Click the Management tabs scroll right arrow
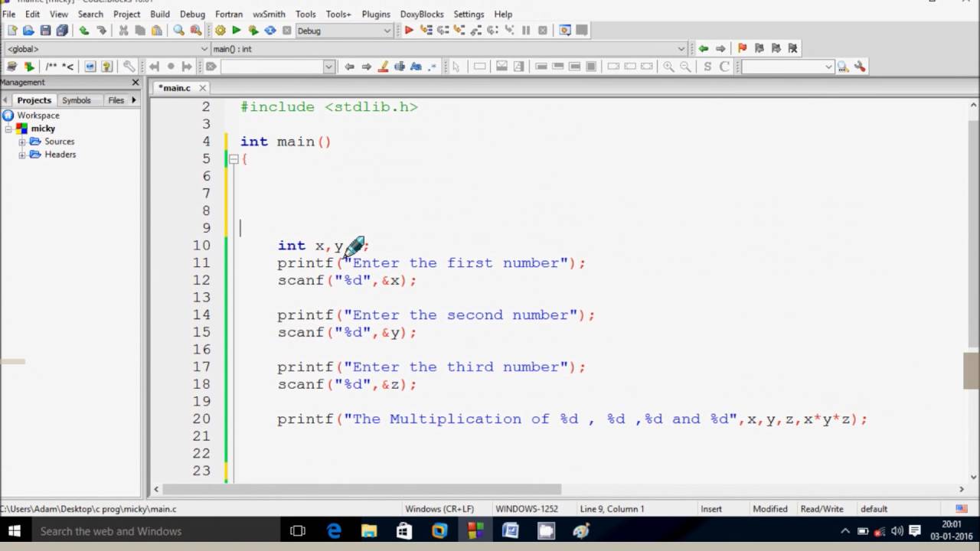The image size is (980, 551). click(x=134, y=99)
